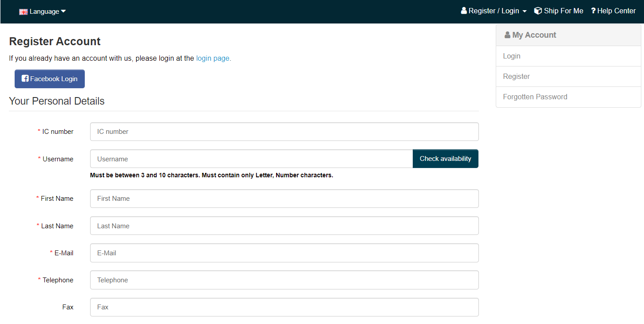Click the Telephone field label

click(x=55, y=280)
